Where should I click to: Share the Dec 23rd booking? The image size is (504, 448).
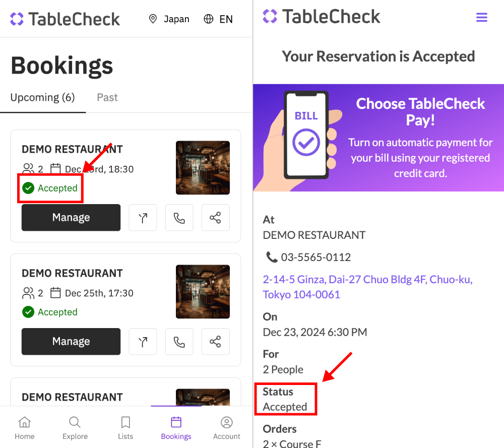215,218
